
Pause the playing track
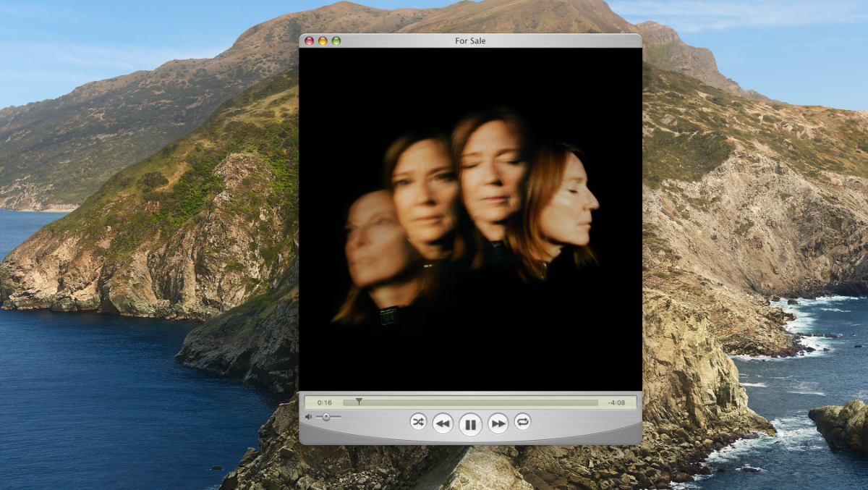pyautogui.click(x=470, y=424)
